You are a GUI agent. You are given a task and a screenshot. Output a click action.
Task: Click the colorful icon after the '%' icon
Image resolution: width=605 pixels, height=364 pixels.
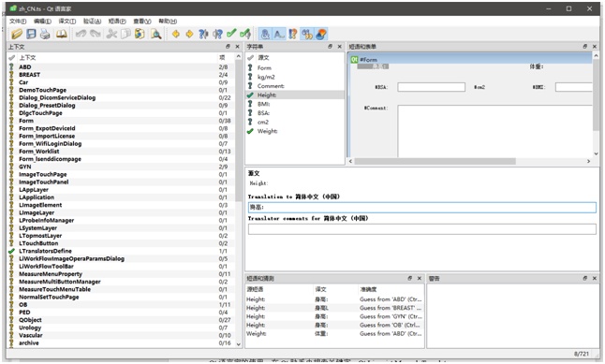(x=321, y=34)
